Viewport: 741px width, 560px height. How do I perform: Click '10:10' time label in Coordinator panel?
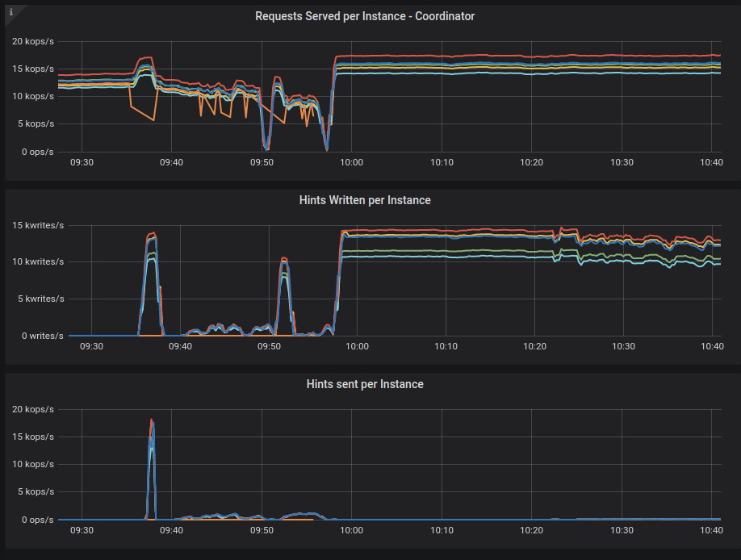[442, 162]
